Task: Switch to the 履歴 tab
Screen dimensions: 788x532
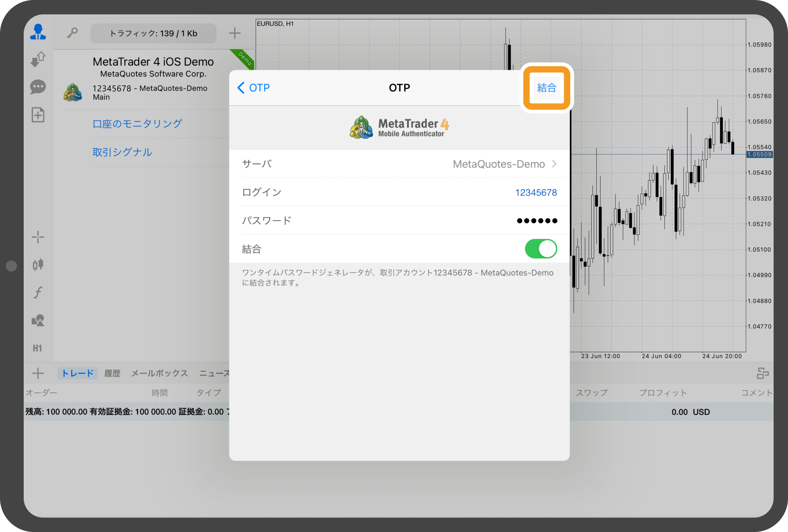Action: point(113,373)
